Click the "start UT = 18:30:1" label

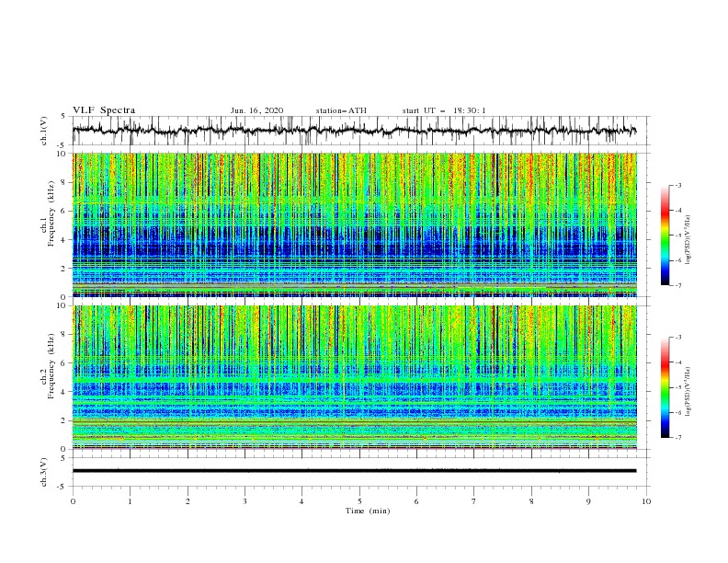coord(444,110)
